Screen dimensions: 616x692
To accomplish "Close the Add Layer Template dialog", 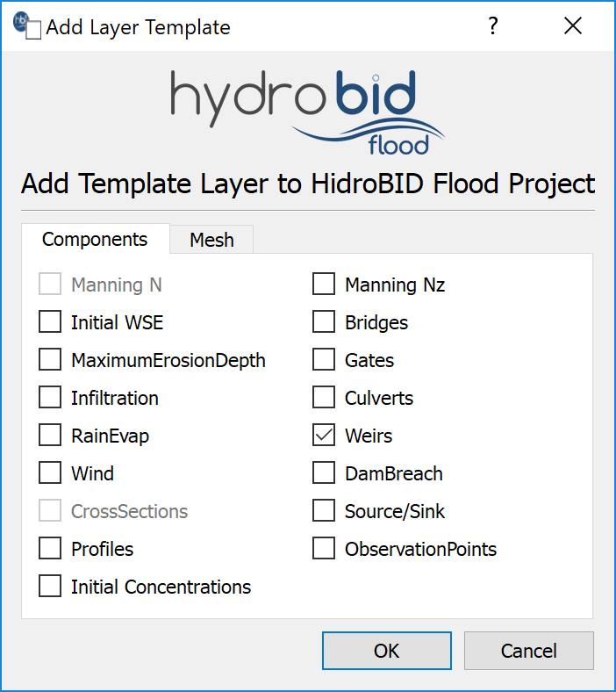I will click(573, 26).
